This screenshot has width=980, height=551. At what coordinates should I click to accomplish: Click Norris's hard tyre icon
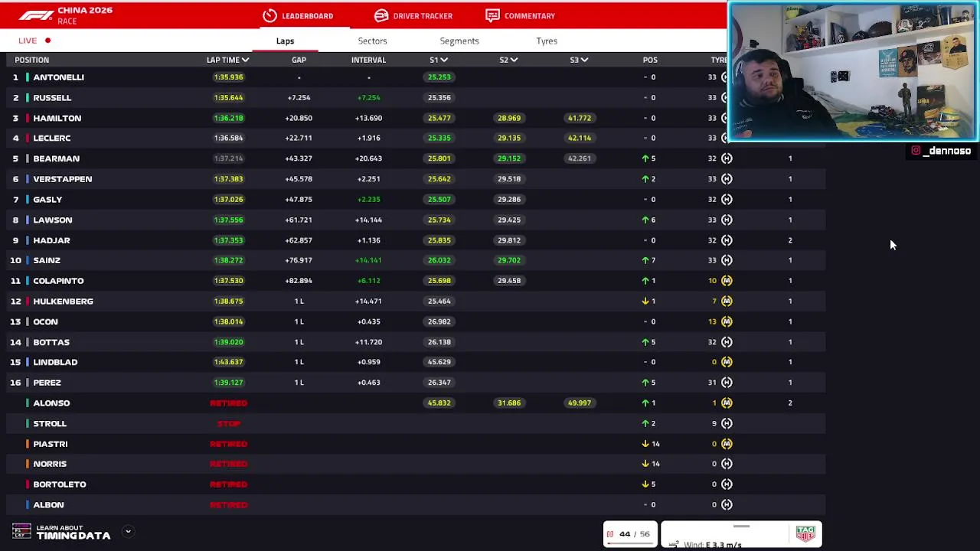click(x=727, y=464)
